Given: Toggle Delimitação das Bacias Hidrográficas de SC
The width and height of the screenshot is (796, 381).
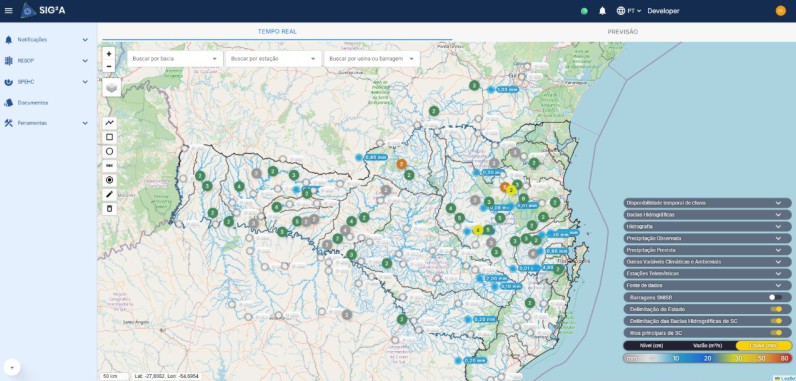Looking at the screenshot, I should [775, 321].
